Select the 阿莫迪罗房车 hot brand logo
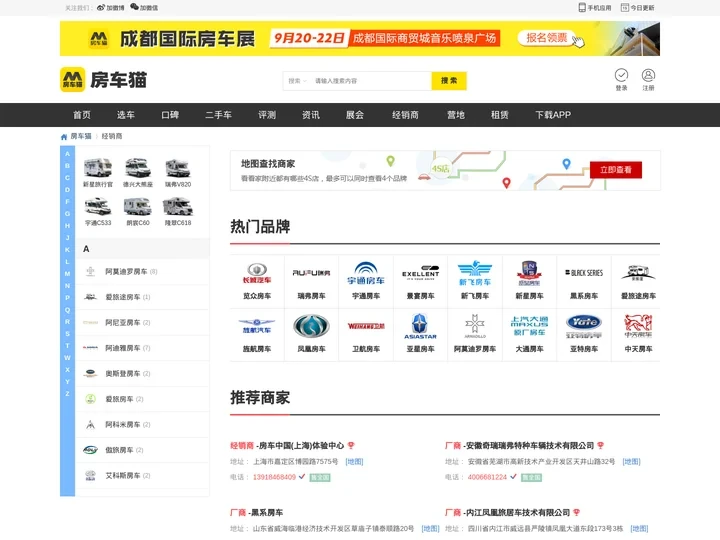The height and width of the screenshot is (540, 720). 475,326
